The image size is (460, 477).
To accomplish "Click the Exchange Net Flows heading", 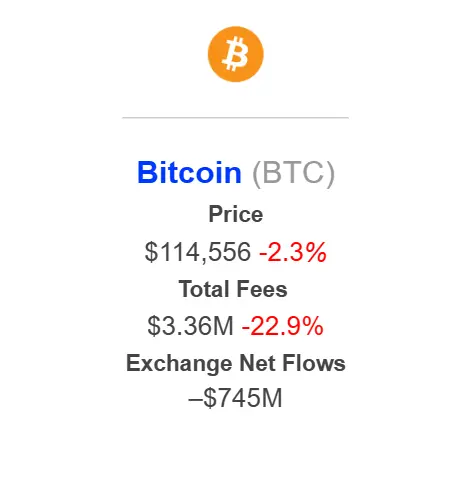I will click(236, 363).
